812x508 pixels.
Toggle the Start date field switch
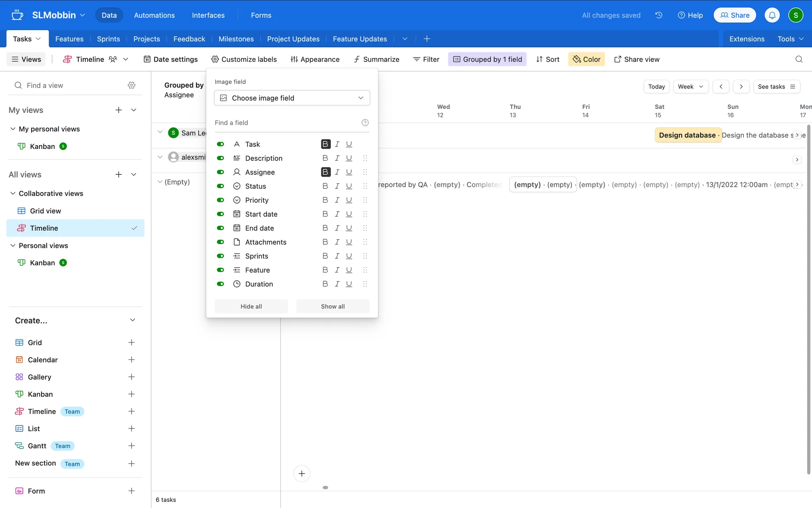[x=220, y=214]
